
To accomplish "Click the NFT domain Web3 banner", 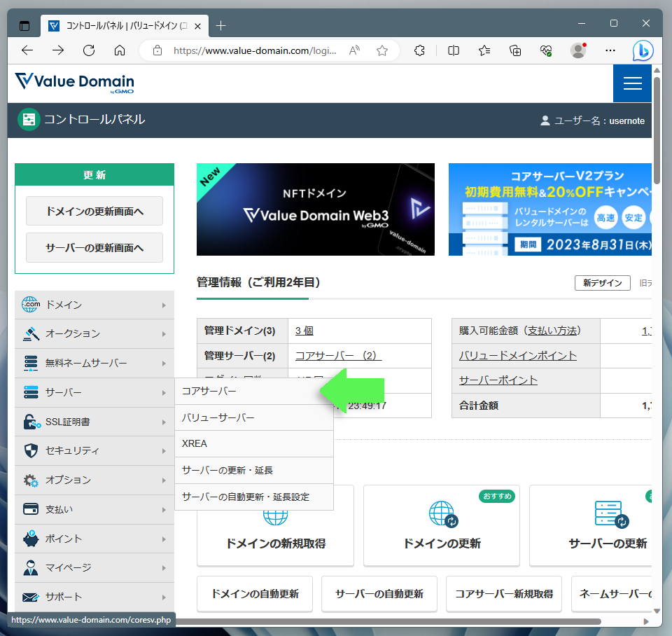I will 315,209.
